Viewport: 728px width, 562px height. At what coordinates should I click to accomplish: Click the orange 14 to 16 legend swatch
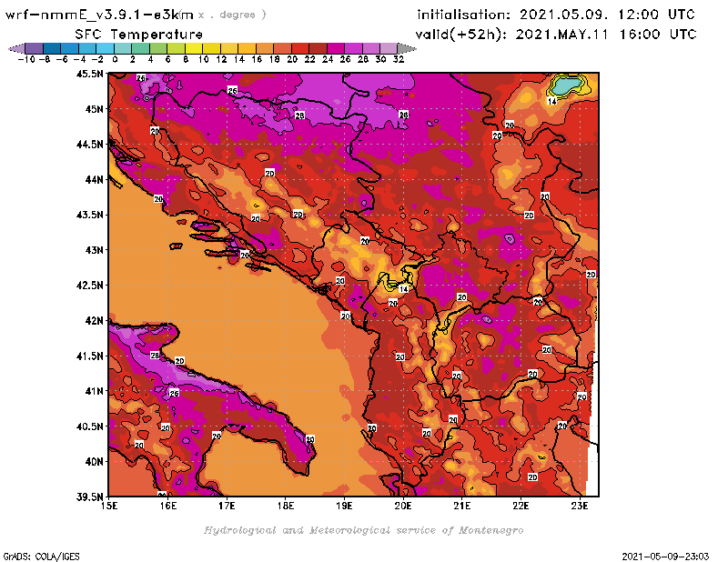247,48
